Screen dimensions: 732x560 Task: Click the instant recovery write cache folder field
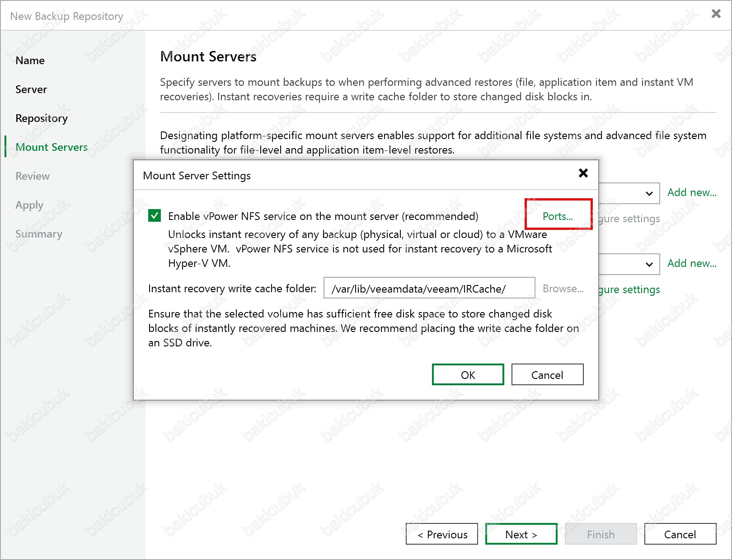coord(429,289)
